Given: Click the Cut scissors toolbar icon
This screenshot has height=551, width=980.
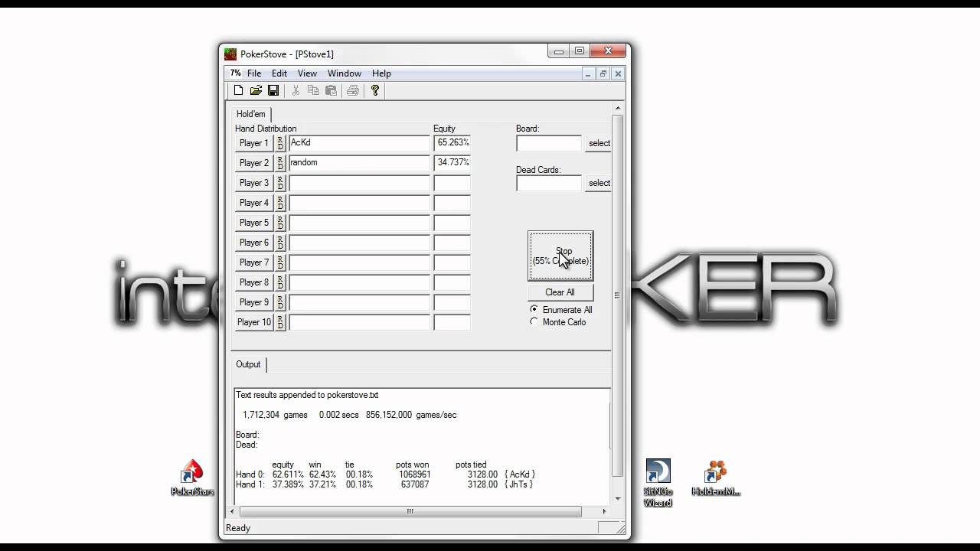Looking at the screenshot, I should click(x=296, y=90).
